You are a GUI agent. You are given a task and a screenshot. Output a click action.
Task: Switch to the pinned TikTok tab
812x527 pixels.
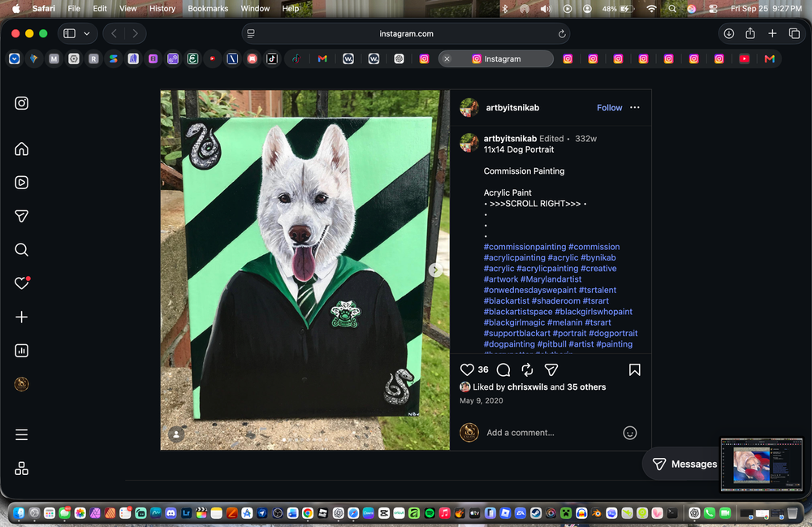coord(272,59)
